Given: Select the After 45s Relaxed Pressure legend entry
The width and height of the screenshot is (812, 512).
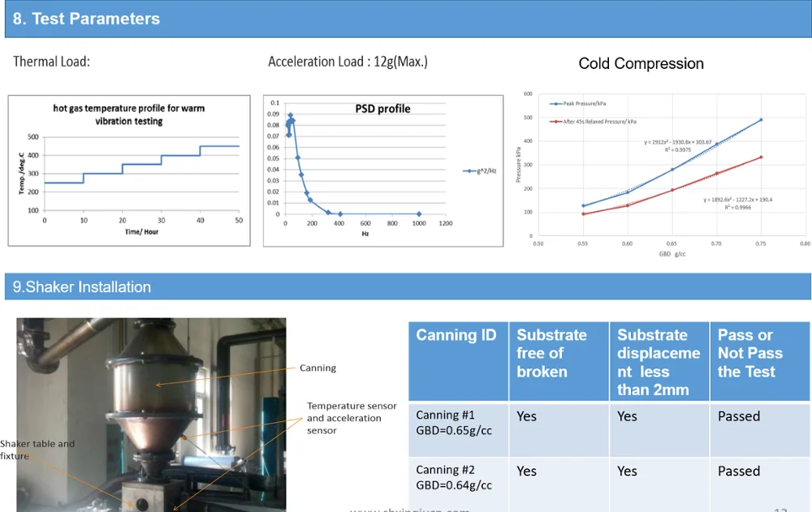Looking at the screenshot, I should [594, 122].
